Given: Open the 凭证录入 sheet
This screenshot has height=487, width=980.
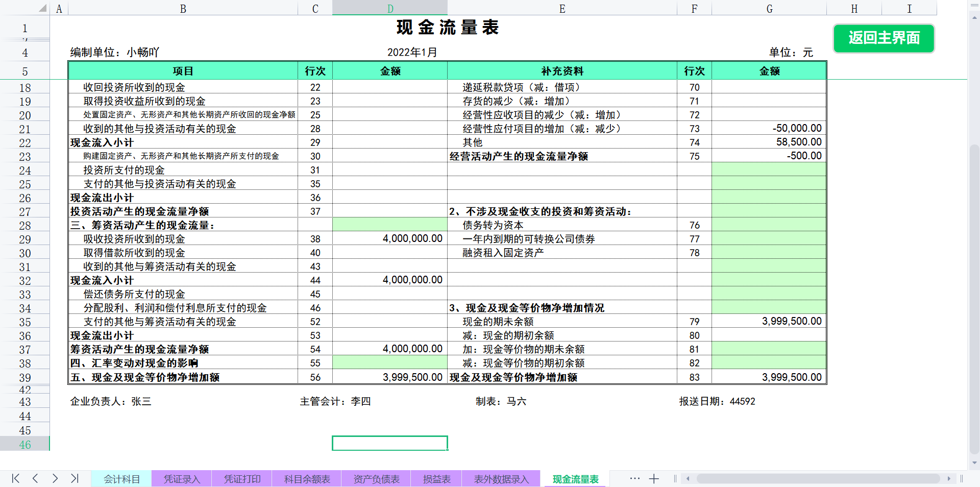Looking at the screenshot, I should tap(182, 478).
